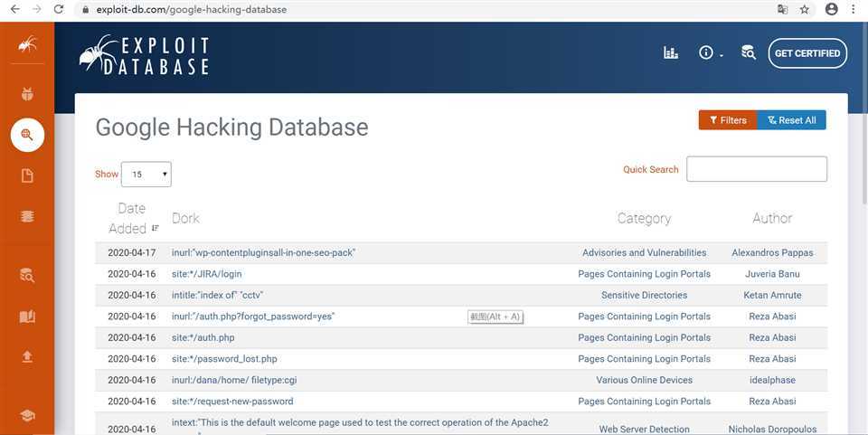This screenshot has height=435, width=868.
Task: Open dork site:*/JIRA/login
Action: click(206, 274)
